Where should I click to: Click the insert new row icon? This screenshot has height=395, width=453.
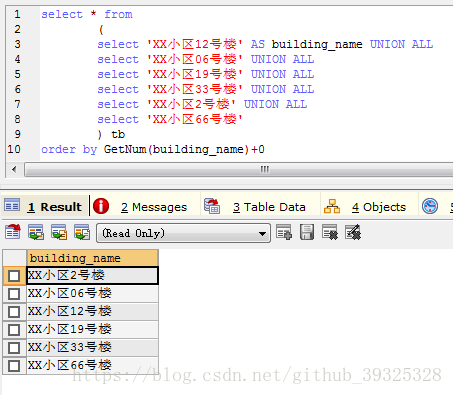[284, 232]
